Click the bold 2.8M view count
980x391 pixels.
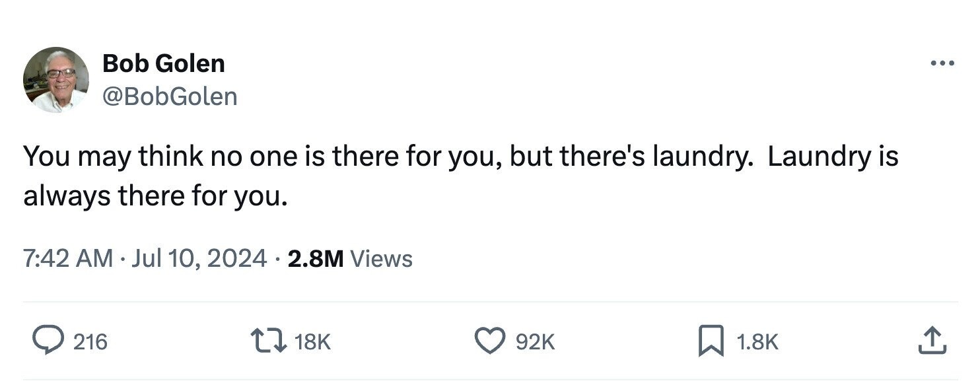click(x=316, y=258)
